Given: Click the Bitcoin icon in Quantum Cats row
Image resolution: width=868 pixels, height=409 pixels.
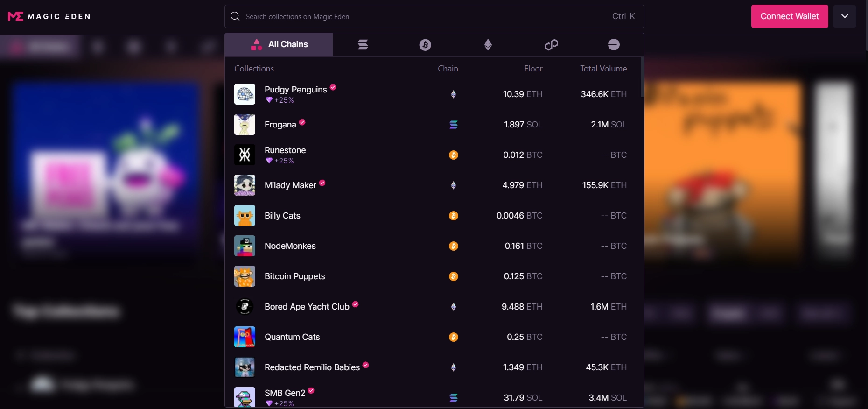Looking at the screenshot, I should 454,337.
